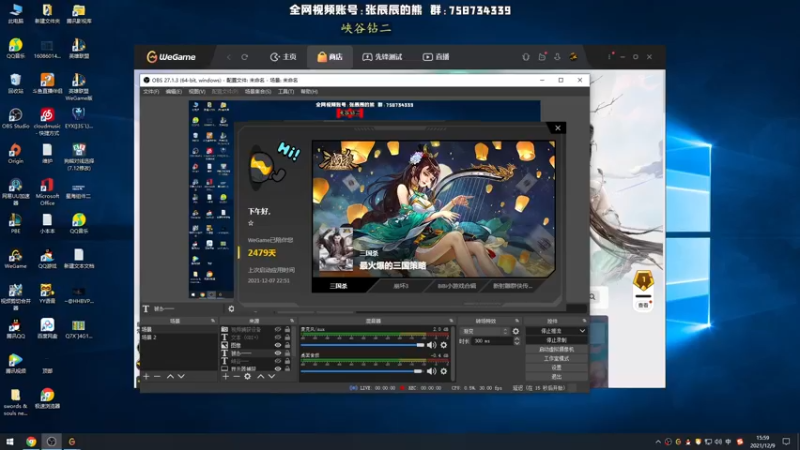The width and height of the screenshot is (800, 450).
Task: Move selected scene up
Action: coord(170,377)
